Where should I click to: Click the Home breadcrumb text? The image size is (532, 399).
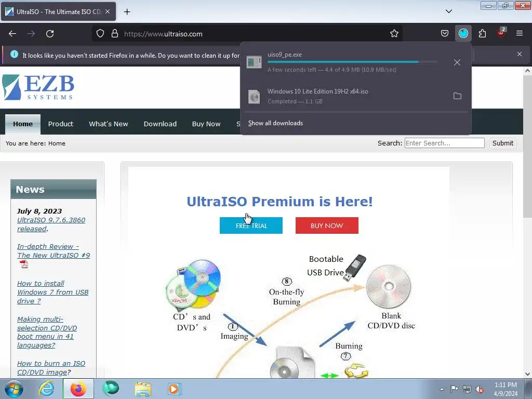click(x=57, y=143)
